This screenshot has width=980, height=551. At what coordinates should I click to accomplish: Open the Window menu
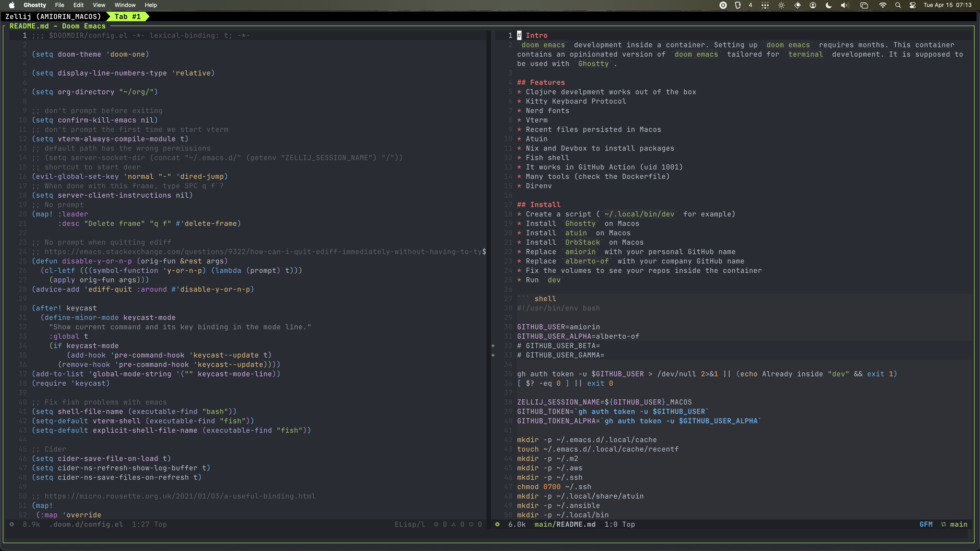(x=125, y=5)
